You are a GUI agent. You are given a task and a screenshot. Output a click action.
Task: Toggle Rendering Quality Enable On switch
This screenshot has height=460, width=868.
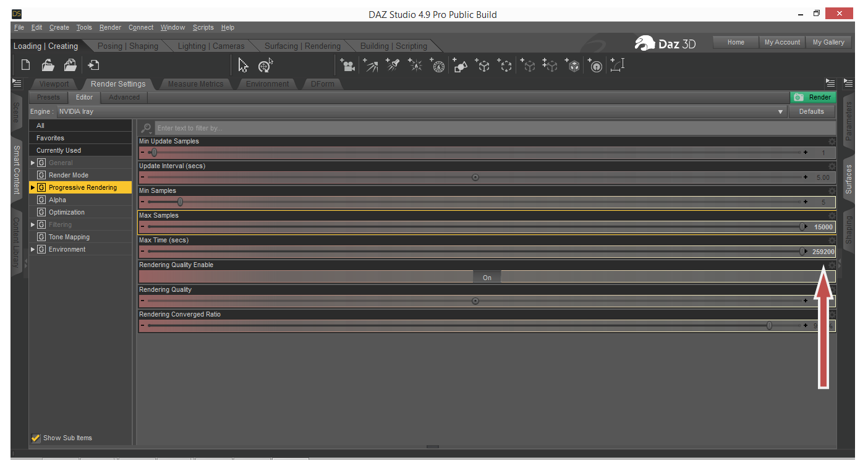(487, 278)
